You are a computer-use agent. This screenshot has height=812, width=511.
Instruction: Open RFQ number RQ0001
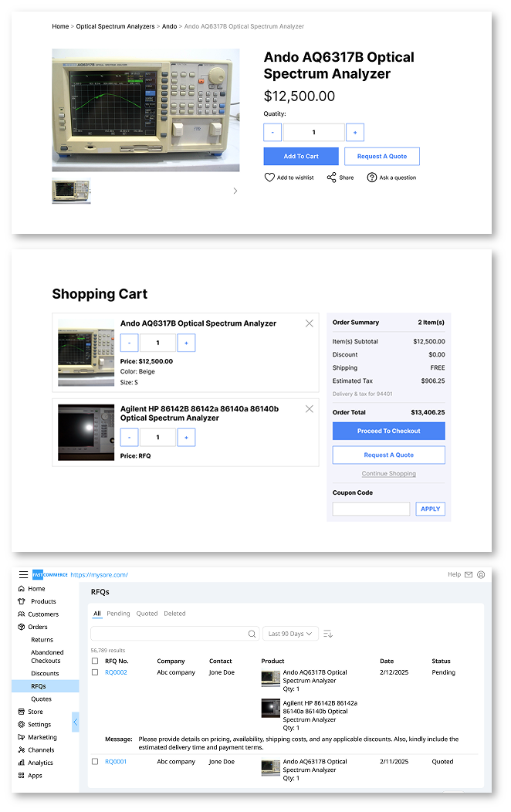[116, 762]
